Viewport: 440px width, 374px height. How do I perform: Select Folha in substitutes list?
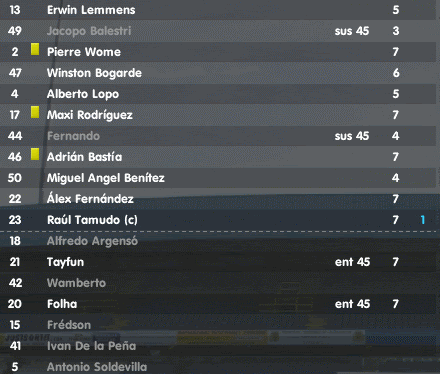pyautogui.click(x=62, y=304)
